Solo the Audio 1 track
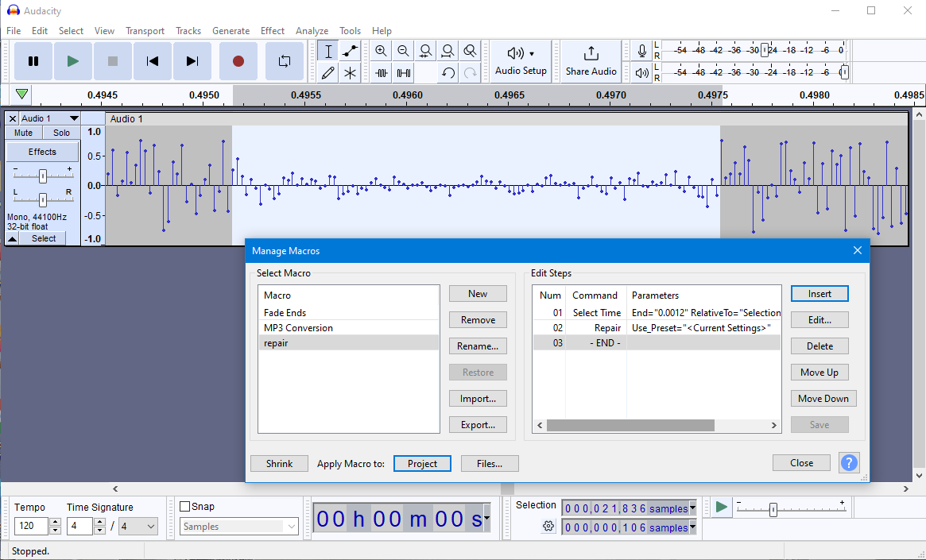926x560 pixels. [x=61, y=133]
